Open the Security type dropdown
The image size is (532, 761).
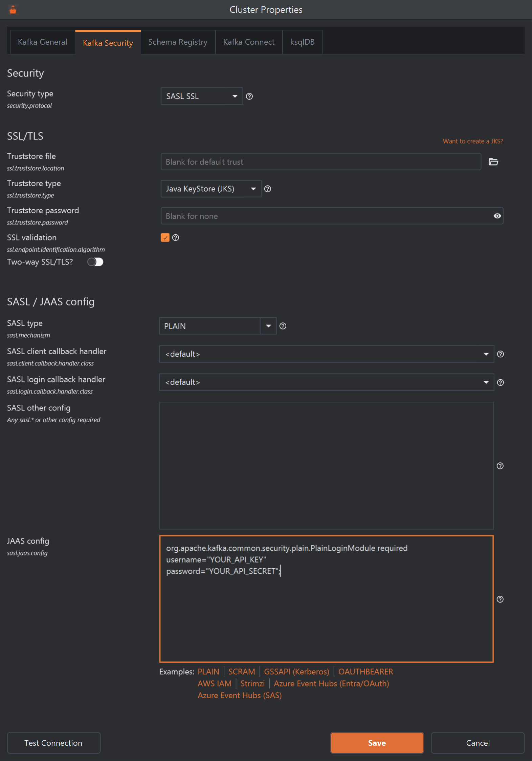click(202, 97)
